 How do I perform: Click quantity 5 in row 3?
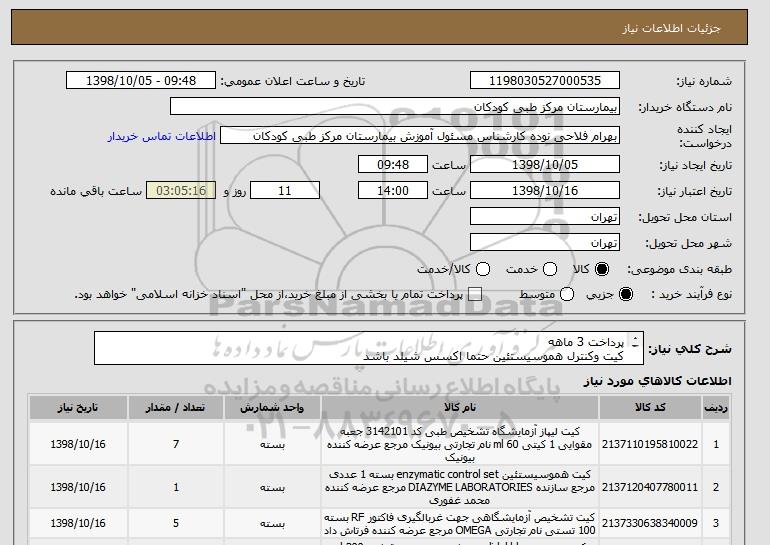pyautogui.click(x=176, y=523)
